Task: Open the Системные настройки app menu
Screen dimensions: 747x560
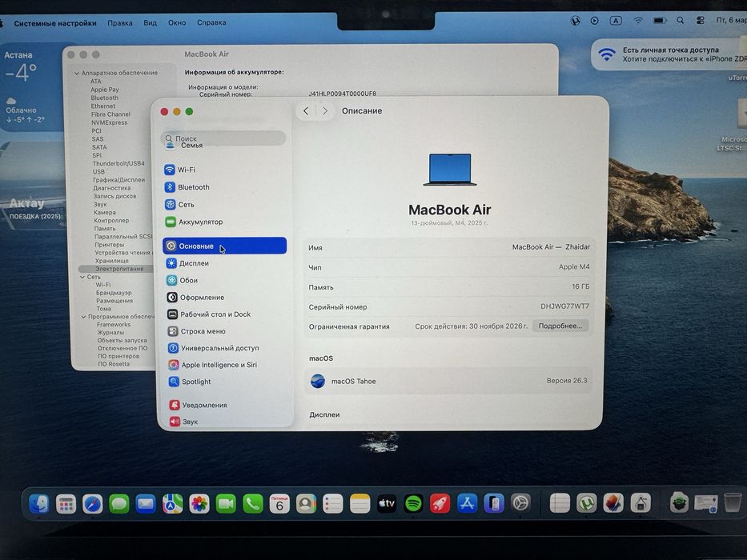Action: coord(54,23)
